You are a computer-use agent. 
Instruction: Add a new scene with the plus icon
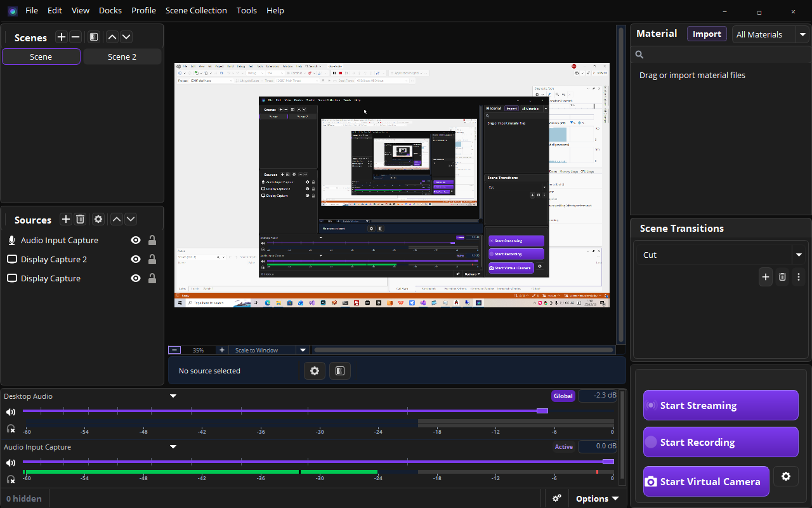pos(61,37)
